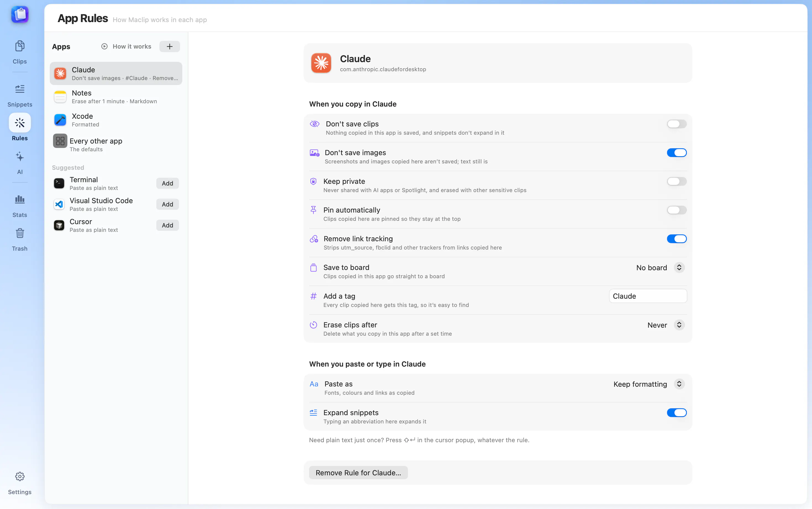This screenshot has height=509, width=812.
Task: Add a new app rule with plus button
Action: pyautogui.click(x=169, y=46)
